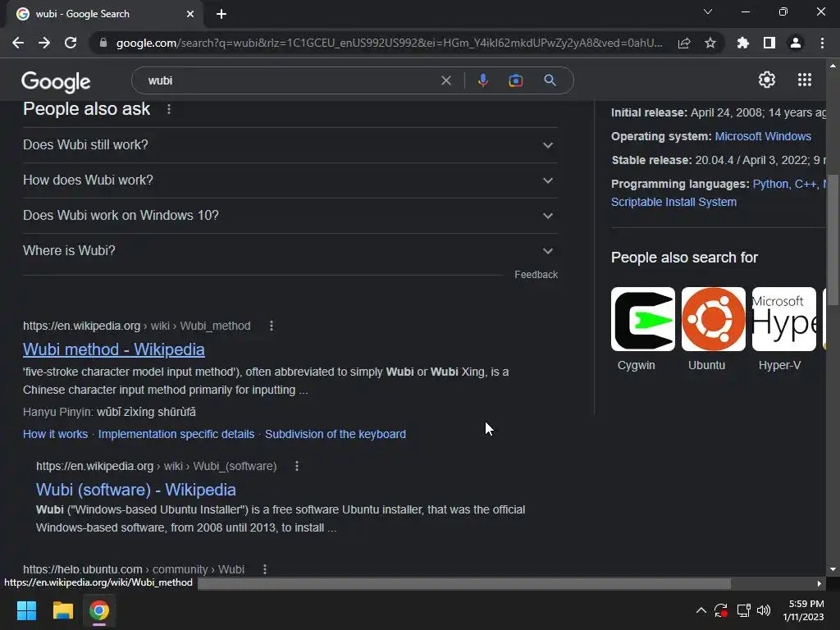Expand "Does Wubi still work?"
The width and height of the screenshot is (840, 630).
[290, 145]
